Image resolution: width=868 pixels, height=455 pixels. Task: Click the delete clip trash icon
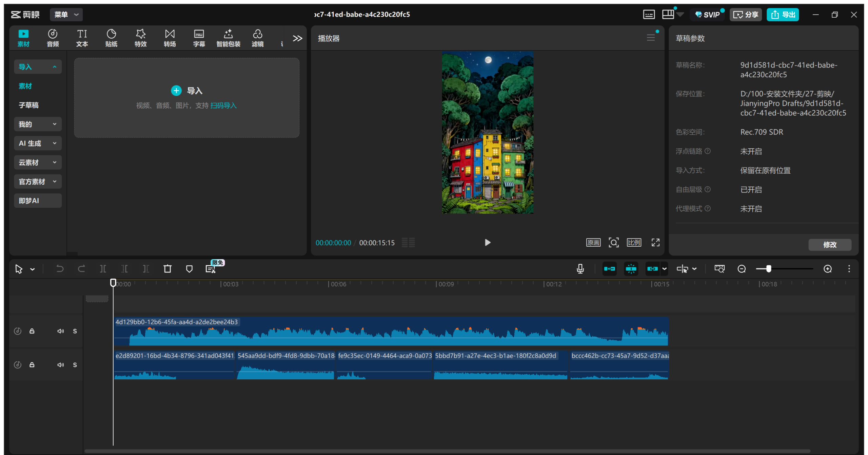point(167,269)
